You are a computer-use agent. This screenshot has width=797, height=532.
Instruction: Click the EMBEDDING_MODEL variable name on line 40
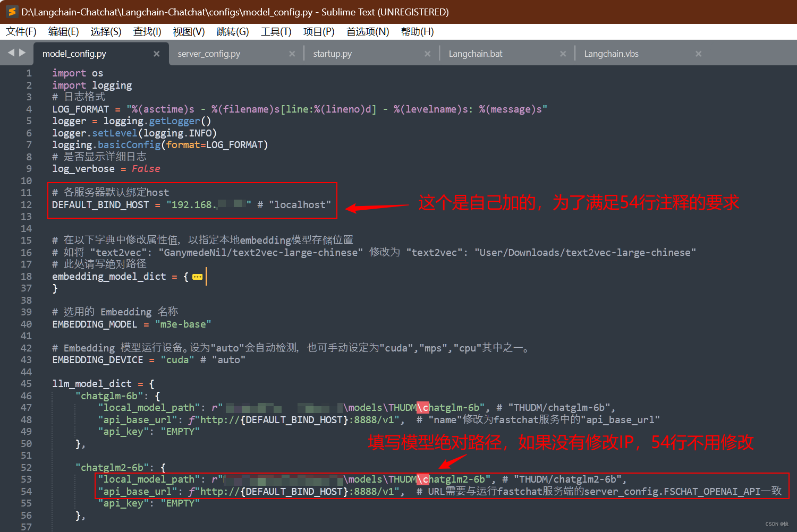[95, 324]
